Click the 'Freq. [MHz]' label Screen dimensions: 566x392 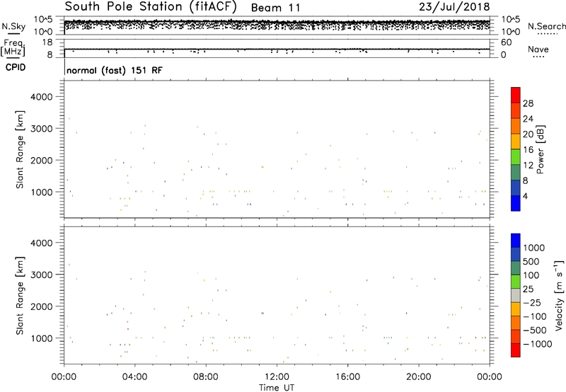[x=13, y=47]
